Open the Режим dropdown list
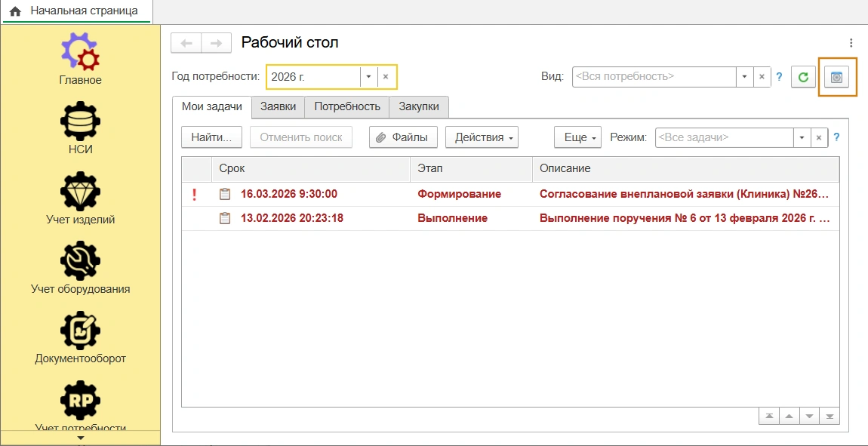Screen dimensions: 868x446 point(802,137)
